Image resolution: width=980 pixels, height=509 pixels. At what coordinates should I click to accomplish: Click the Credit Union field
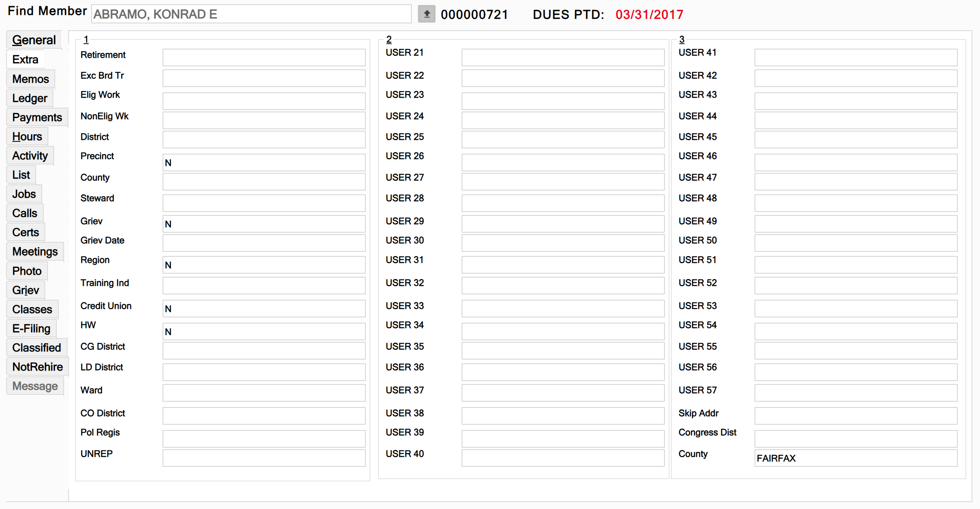(264, 309)
